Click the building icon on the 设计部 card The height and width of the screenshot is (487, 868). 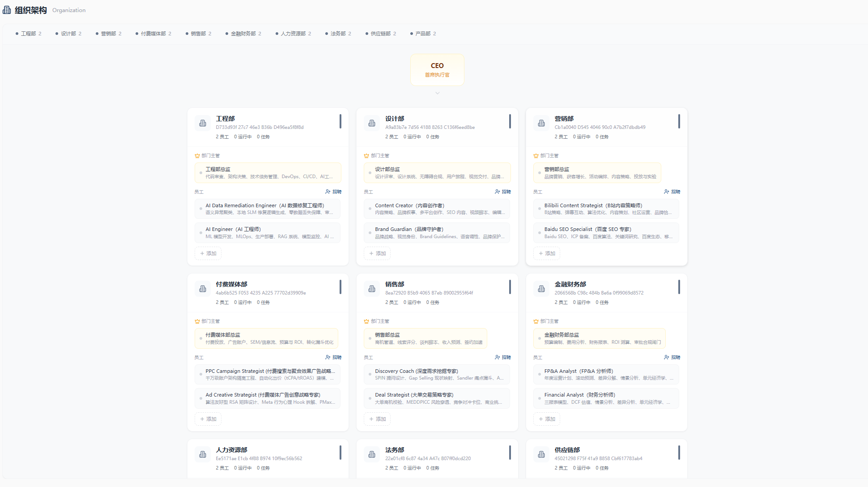click(372, 123)
